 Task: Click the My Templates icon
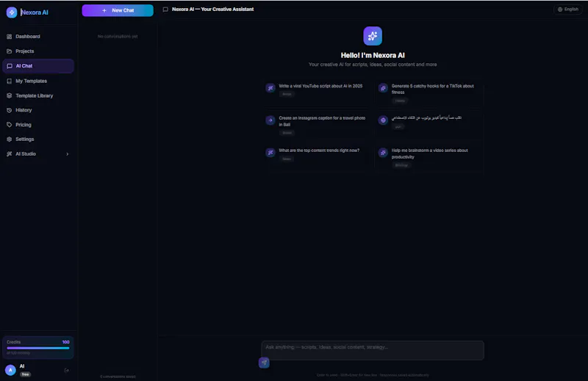point(10,81)
